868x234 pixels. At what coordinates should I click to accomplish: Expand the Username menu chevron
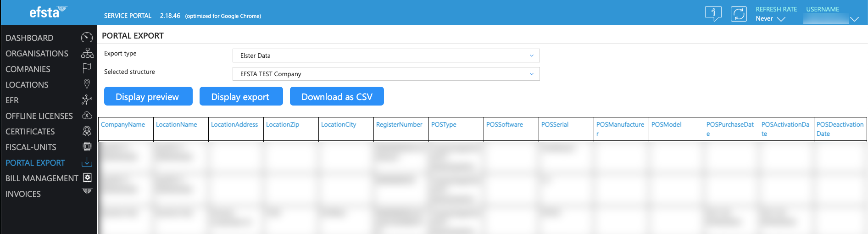(854, 19)
